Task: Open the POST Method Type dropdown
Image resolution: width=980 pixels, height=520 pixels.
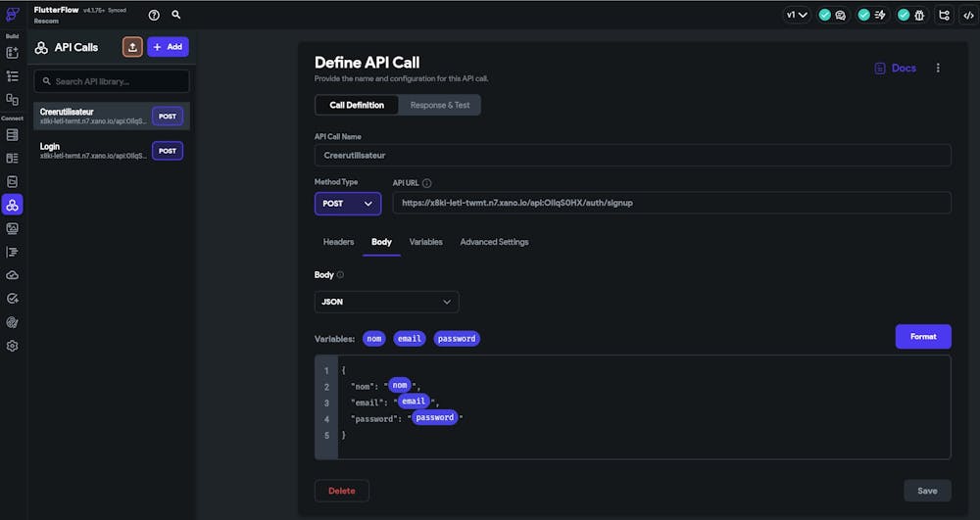Action: pyautogui.click(x=348, y=204)
